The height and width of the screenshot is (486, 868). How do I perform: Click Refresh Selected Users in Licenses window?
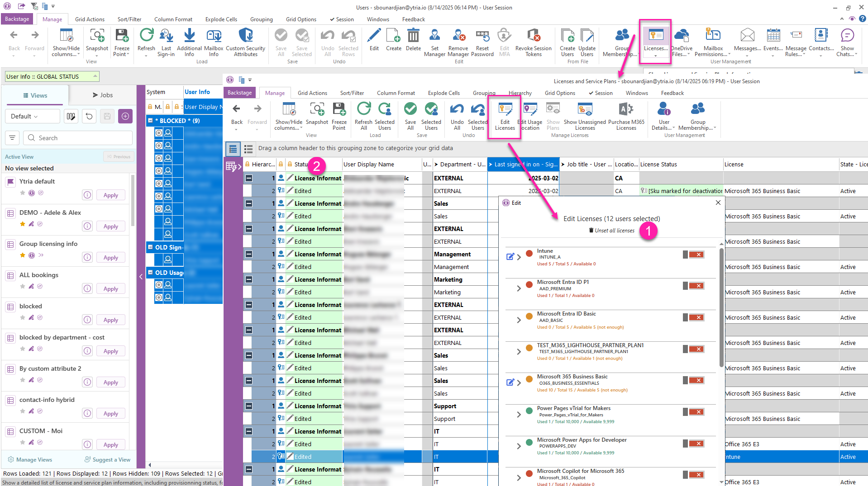(384, 116)
